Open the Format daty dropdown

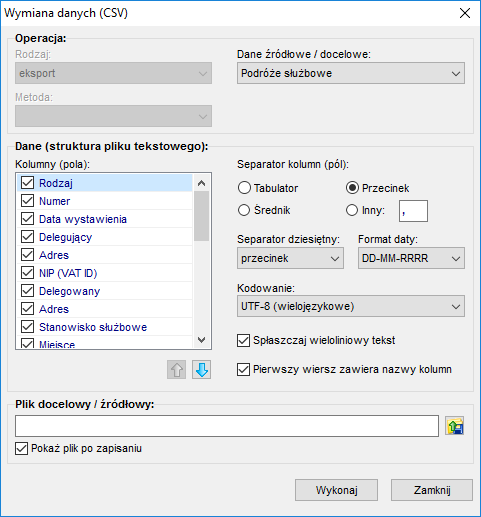[411, 258]
